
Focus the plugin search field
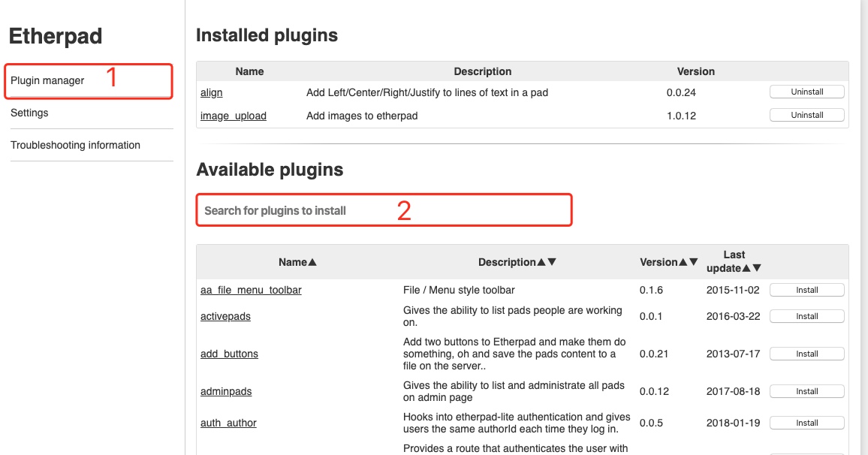[384, 210]
